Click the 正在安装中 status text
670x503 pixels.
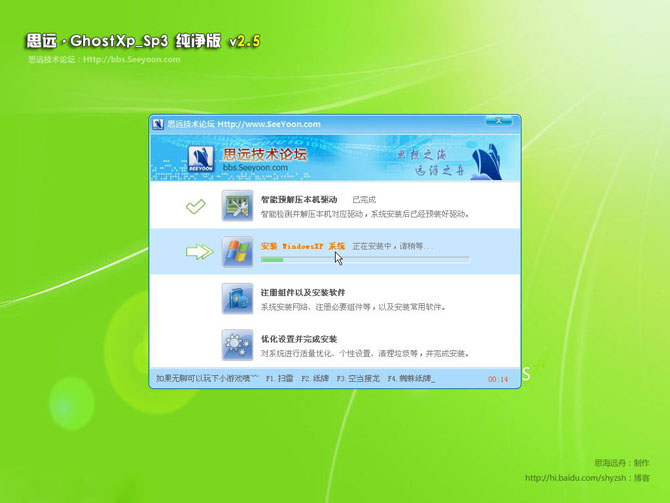(x=392, y=246)
